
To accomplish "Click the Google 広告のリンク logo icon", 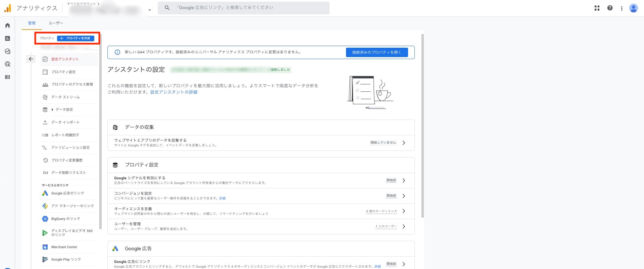I will pos(45,193).
